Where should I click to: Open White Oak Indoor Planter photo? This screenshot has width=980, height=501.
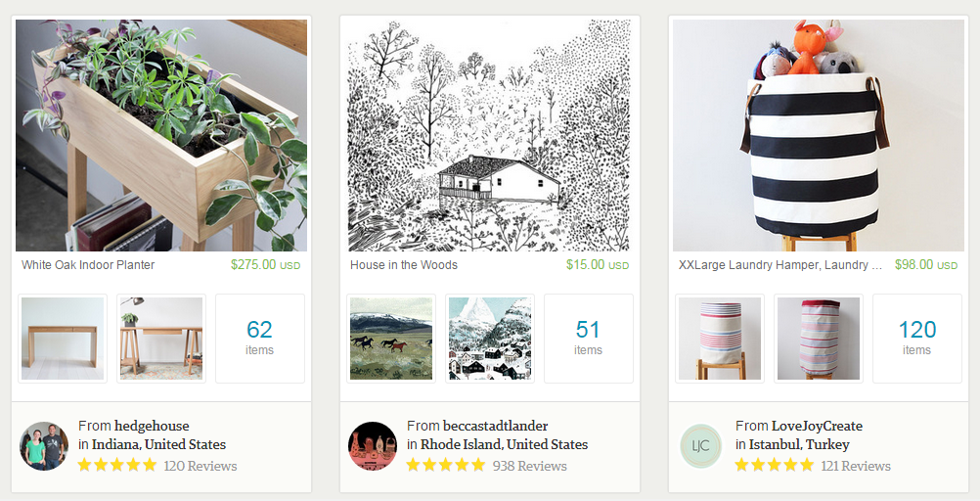tap(161, 135)
